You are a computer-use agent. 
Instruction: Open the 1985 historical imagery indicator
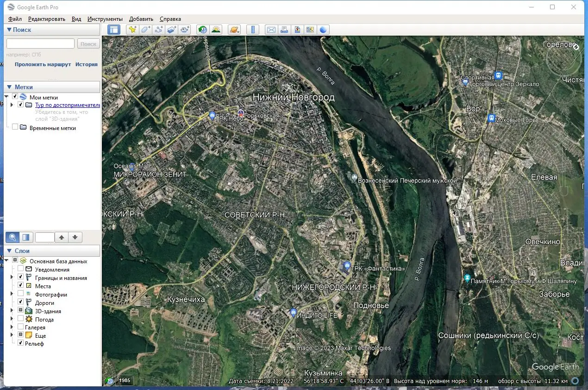point(125,381)
